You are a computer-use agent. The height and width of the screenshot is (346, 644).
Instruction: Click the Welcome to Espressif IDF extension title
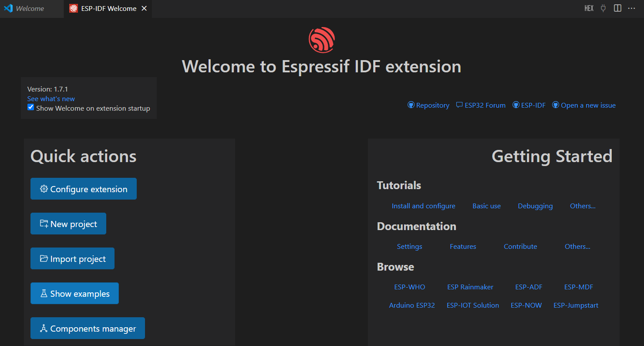pos(321,66)
